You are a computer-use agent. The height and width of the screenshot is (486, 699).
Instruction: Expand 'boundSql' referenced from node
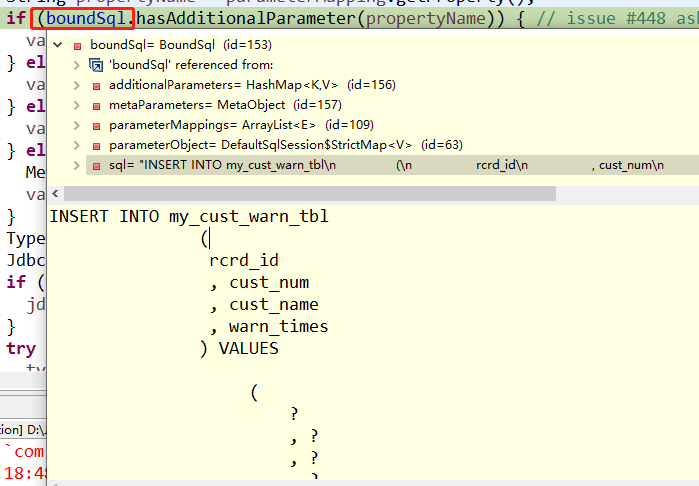pyautogui.click(x=77, y=65)
